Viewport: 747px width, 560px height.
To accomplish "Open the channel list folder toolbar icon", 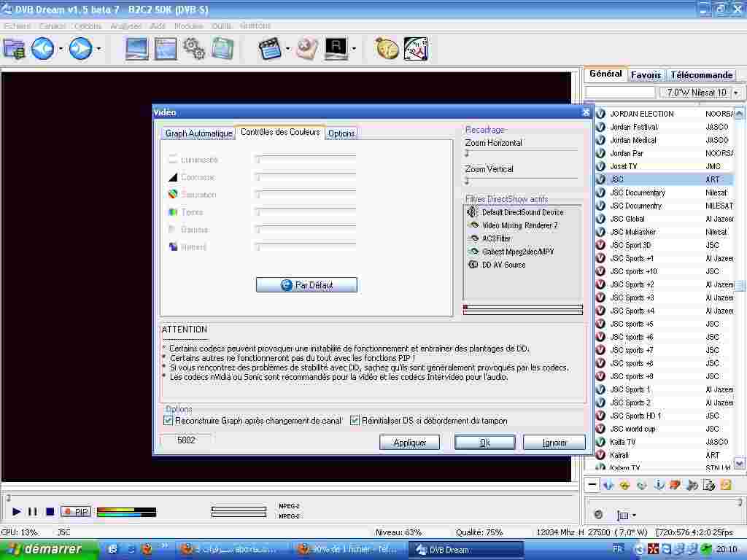I will [15, 49].
